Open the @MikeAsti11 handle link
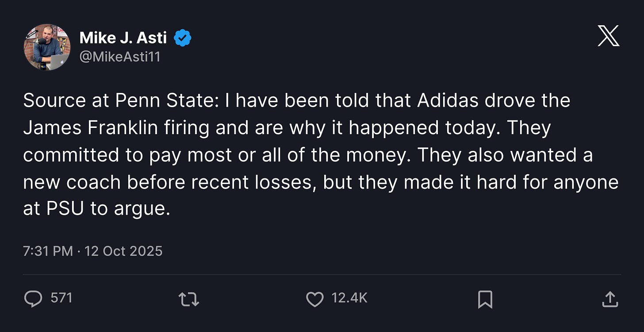Screen dimensions: 644x332 (119, 57)
